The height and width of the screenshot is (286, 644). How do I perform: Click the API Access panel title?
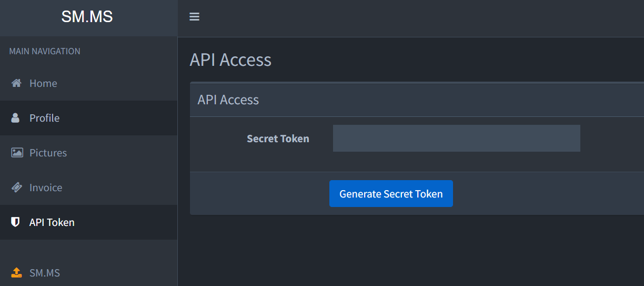[x=228, y=100]
